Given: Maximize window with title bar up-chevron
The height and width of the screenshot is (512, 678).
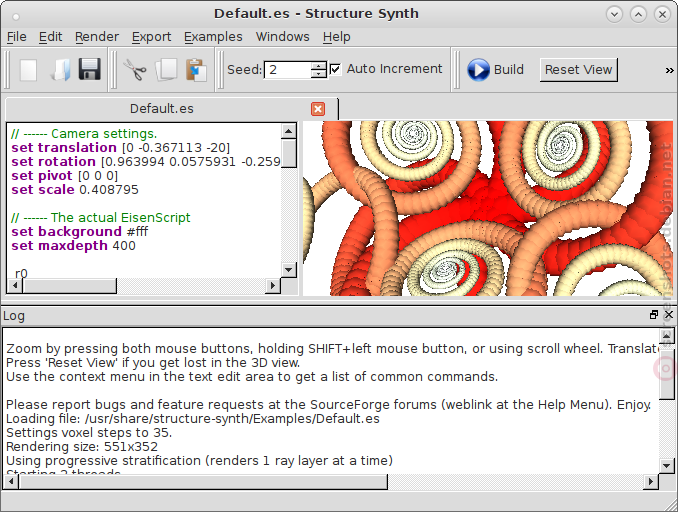Looking at the screenshot, I should tap(638, 14).
